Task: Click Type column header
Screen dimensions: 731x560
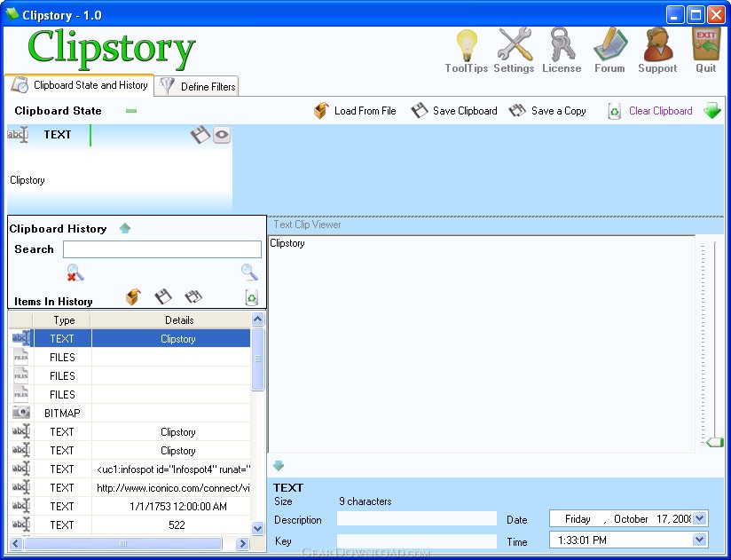Action: pos(62,320)
